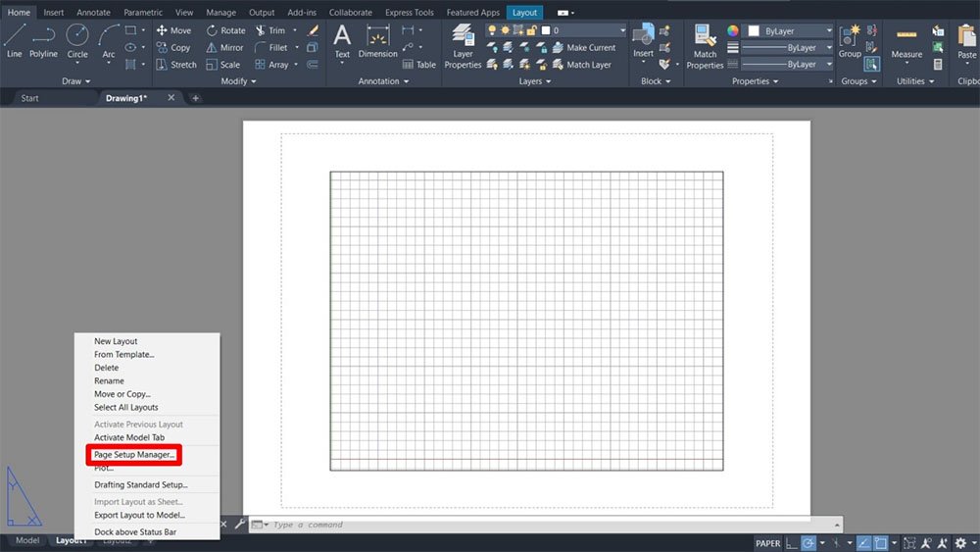Open Layer Properties manager

(463, 46)
